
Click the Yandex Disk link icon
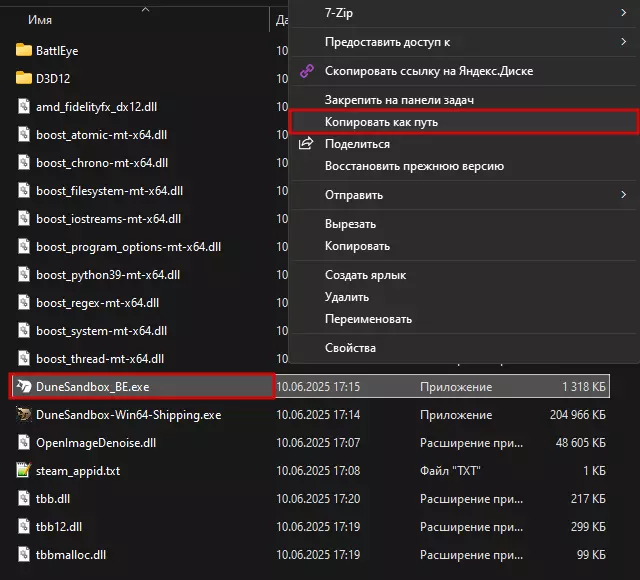[x=307, y=71]
